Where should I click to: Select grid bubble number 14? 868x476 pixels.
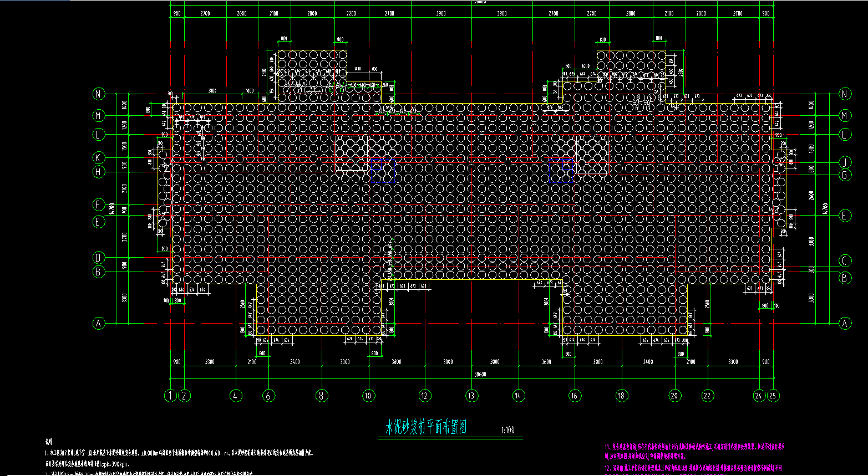coord(518,396)
